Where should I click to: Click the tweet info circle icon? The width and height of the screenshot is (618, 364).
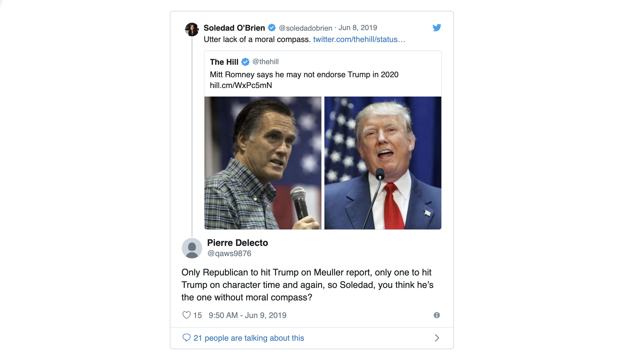tap(437, 315)
